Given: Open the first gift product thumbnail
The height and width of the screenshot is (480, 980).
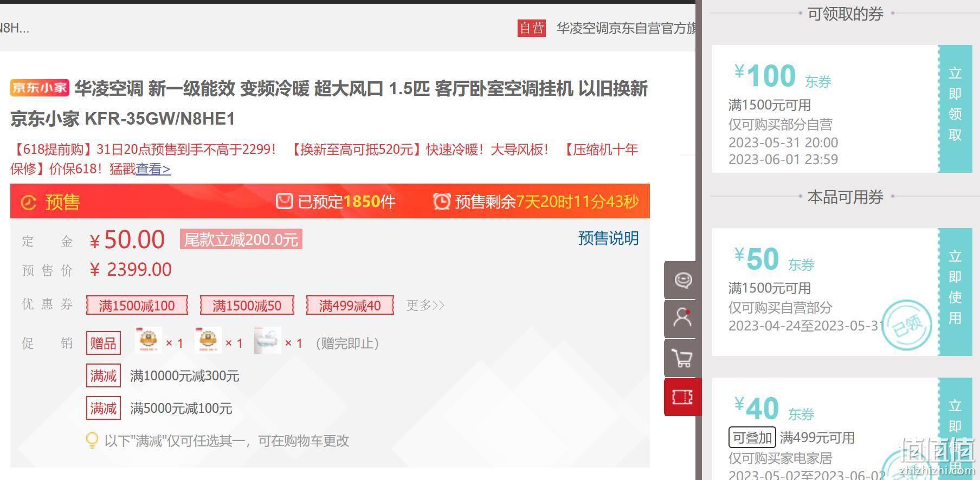Looking at the screenshot, I should 148,341.
